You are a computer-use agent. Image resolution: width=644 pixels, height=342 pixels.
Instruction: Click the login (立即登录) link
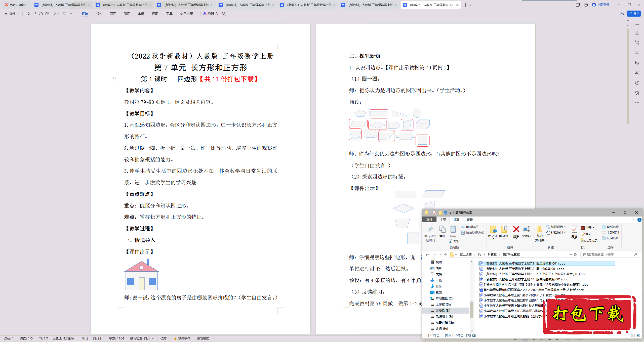pos(601,5)
